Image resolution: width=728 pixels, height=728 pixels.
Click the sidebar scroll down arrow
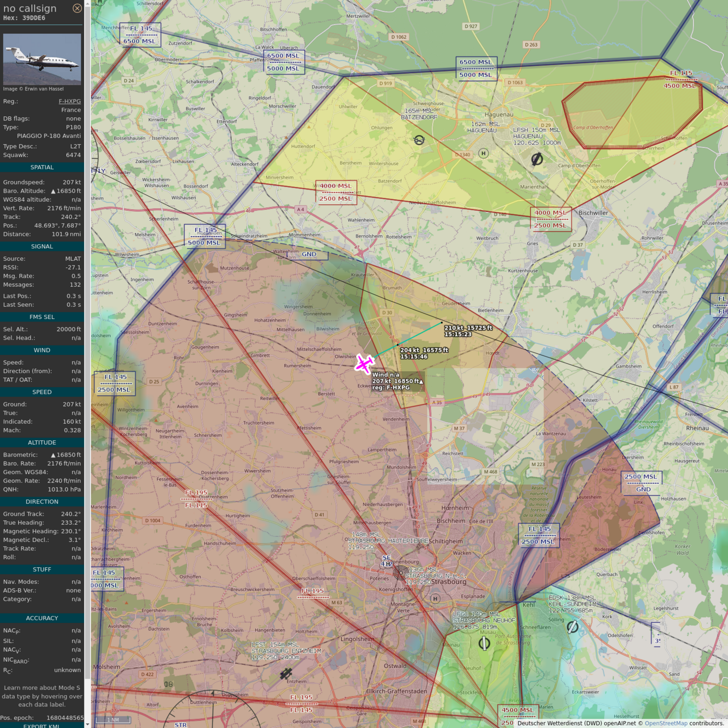[x=87, y=724]
